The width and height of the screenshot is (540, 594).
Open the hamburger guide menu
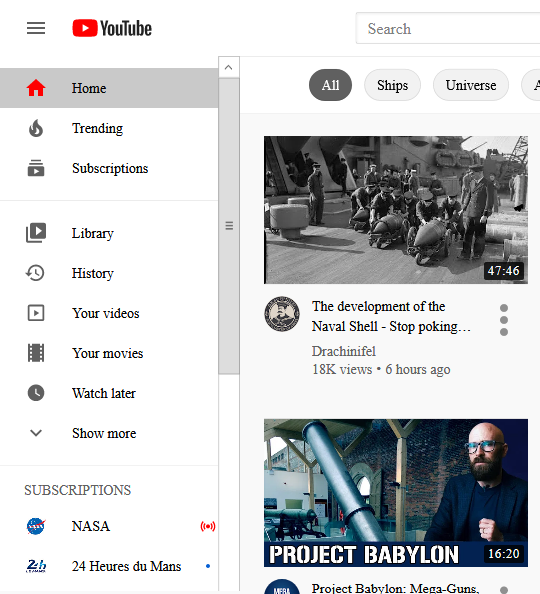pos(36,28)
